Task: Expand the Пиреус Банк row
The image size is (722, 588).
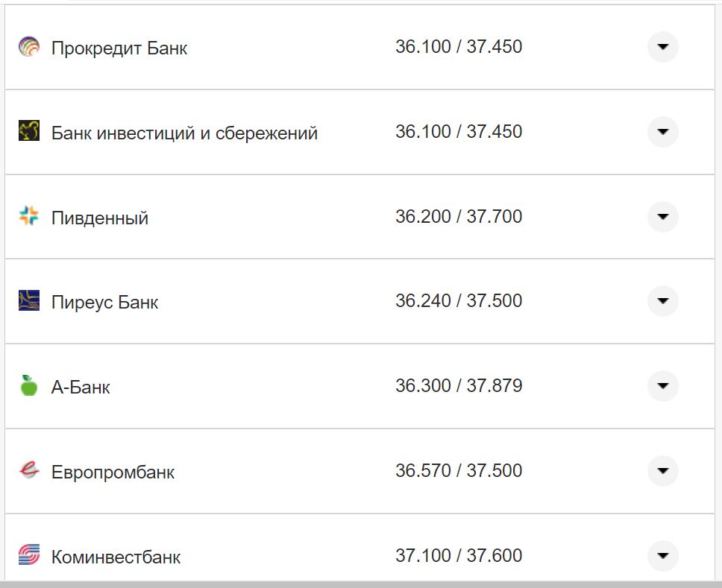Action: click(662, 301)
